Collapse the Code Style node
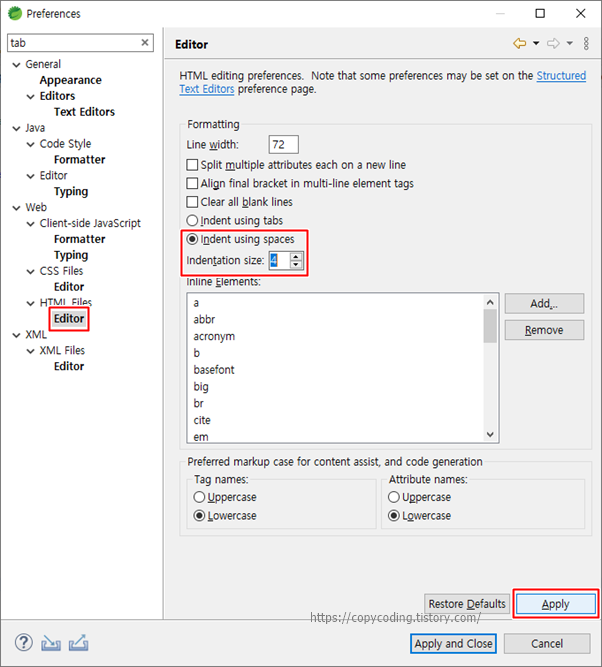602x667 pixels. [x=31, y=144]
